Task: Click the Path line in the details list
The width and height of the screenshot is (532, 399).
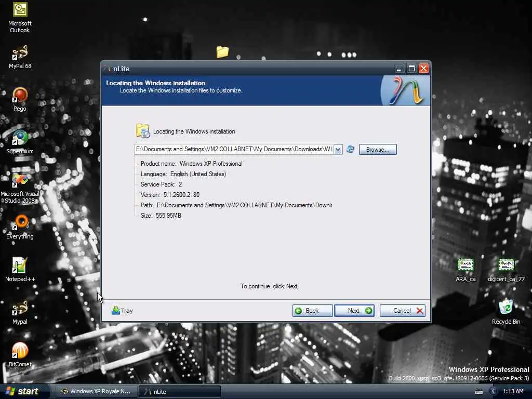Action: pyautogui.click(x=236, y=205)
